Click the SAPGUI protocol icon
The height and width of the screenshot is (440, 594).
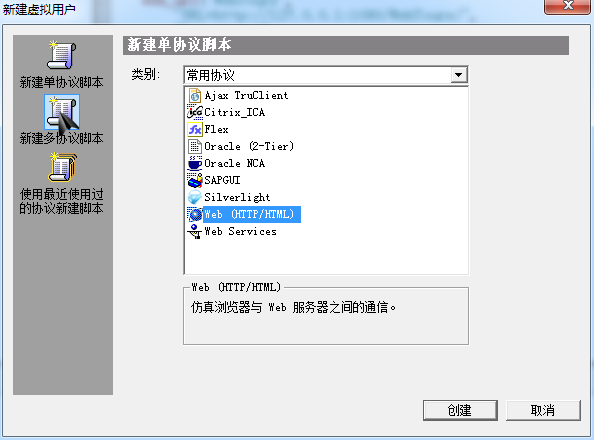tap(195, 180)
